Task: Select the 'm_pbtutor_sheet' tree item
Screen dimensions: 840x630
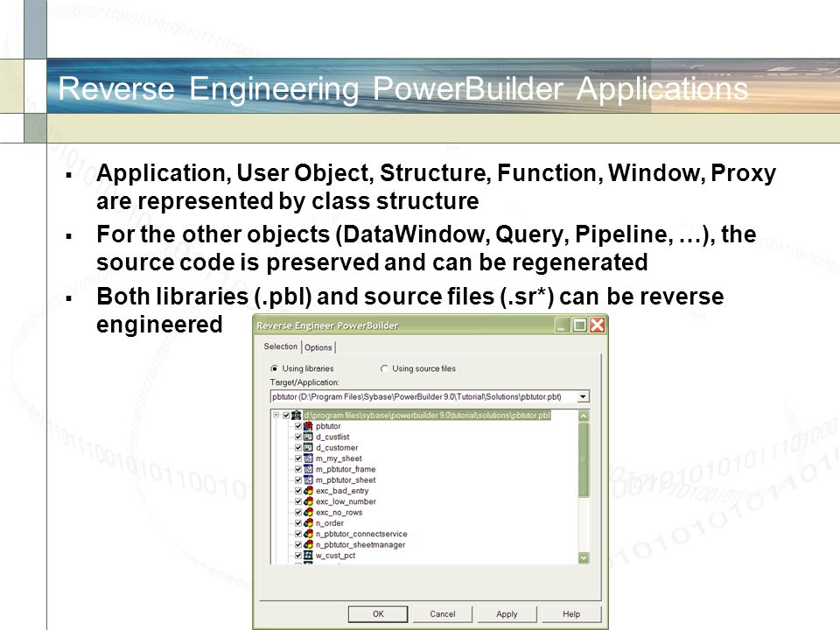Action: [x=346, y=480]
